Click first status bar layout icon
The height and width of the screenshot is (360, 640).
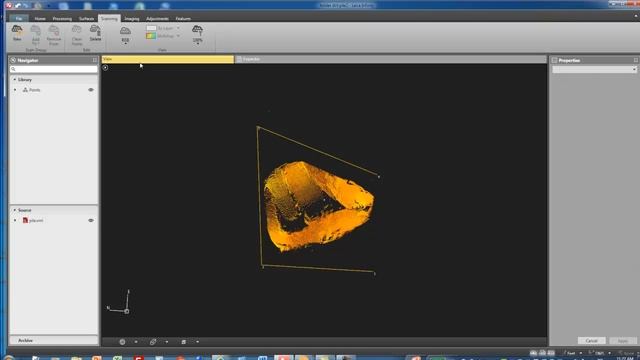pos(533,353)
